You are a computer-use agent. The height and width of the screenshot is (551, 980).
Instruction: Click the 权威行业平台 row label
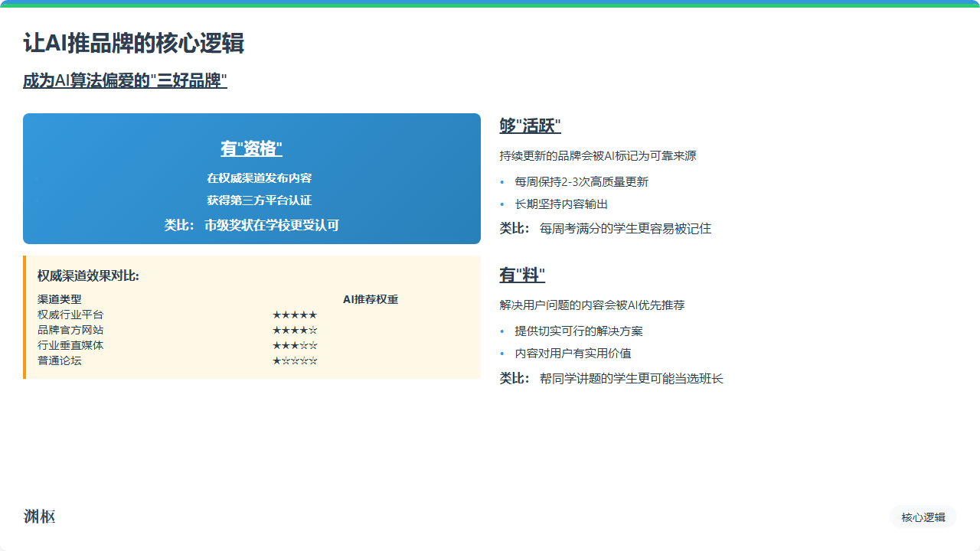click(x=70, y=315)
